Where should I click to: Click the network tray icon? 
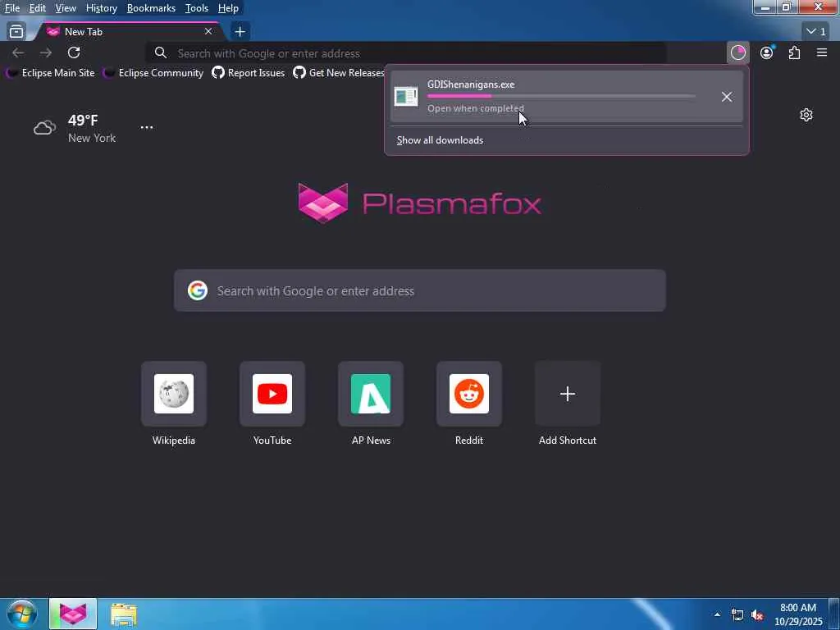pyautogui.click(x=737, y=614)
